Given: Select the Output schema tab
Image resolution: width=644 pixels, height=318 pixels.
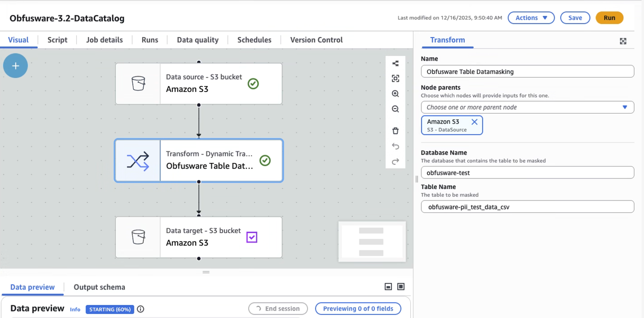Looking at the screenshot, I should tap(99, 287).
